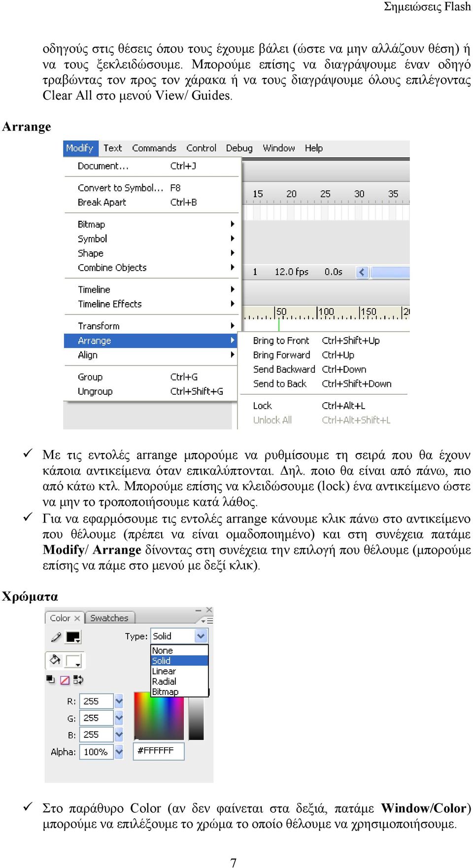Image resolution: width=473 pixels, height=868 pixels.
Task: Open the R value slider arrow
Action: tap(119, 701)
